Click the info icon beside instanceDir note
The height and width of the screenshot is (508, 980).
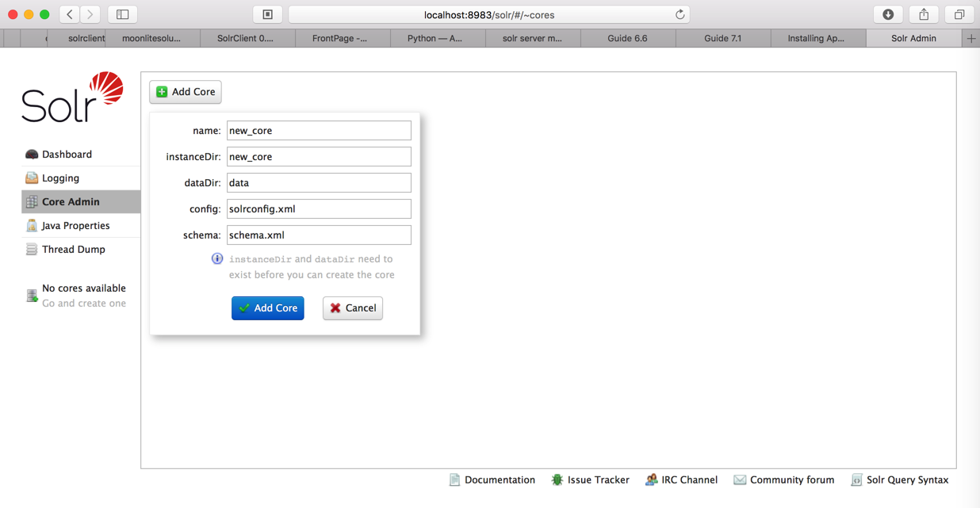[217, 259]
